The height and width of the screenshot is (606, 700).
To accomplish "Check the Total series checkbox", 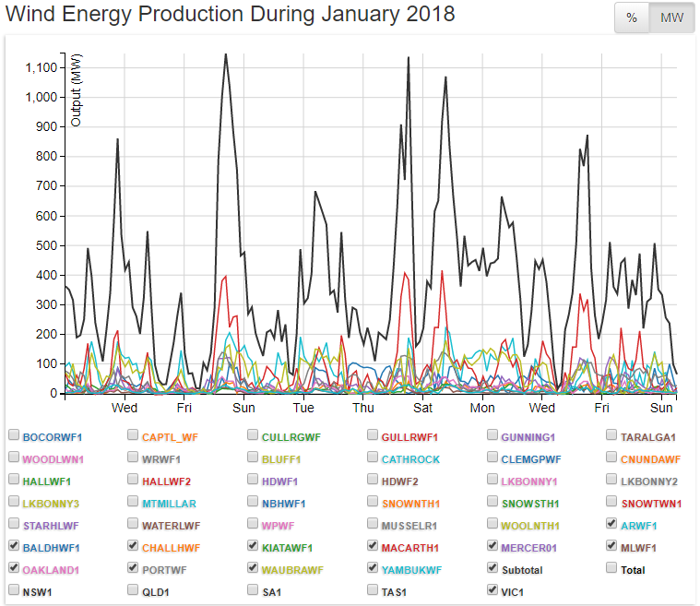I will pos(613,568).
